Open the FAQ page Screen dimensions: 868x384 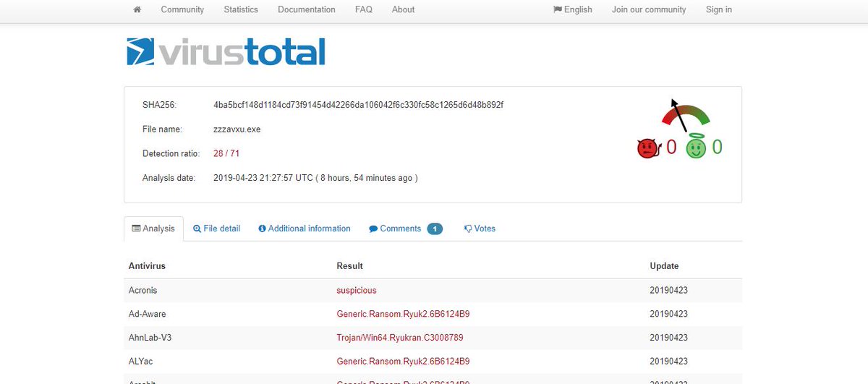pos(364,9)
